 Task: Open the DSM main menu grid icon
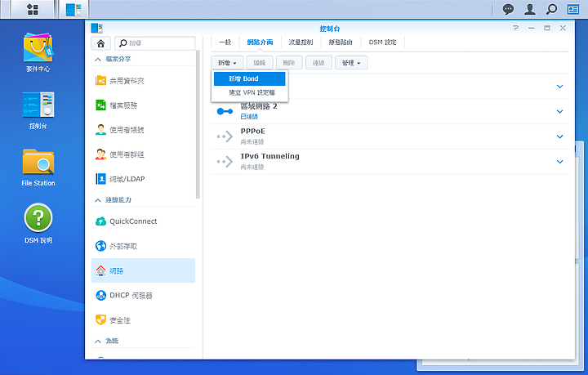pyautogui.click(x=33, y=9)
